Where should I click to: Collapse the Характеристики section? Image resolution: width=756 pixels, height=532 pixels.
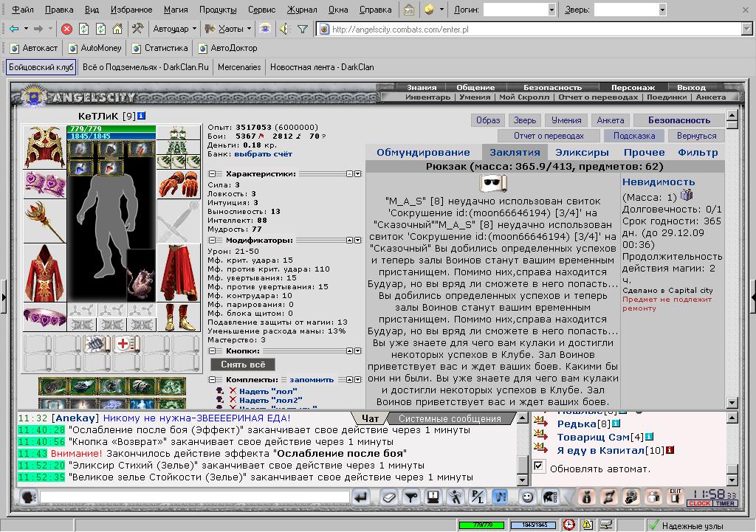[212, 174]
